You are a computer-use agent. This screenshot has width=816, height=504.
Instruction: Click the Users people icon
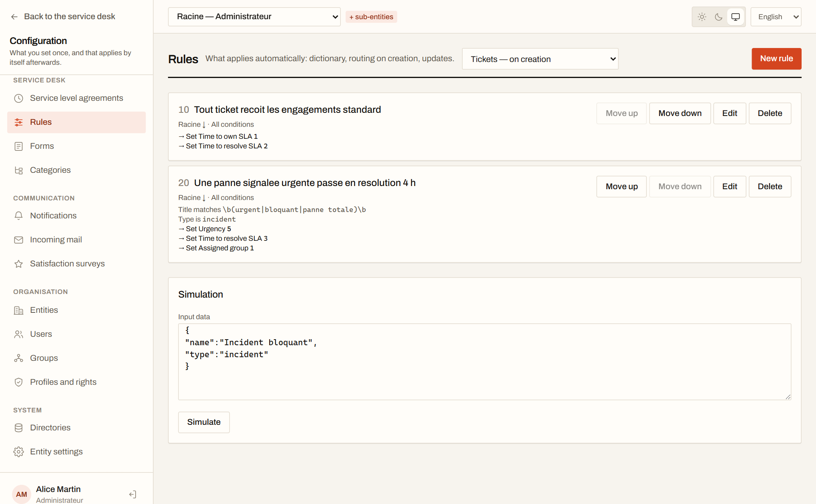click(18, 334)
